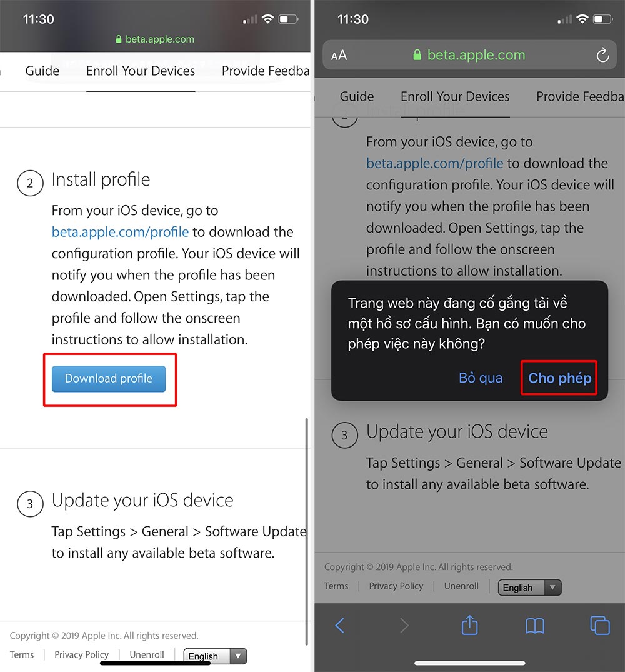Open the beta.apple.com/profile link on left screen
This screenshot has height=672, width=625.
121,232
